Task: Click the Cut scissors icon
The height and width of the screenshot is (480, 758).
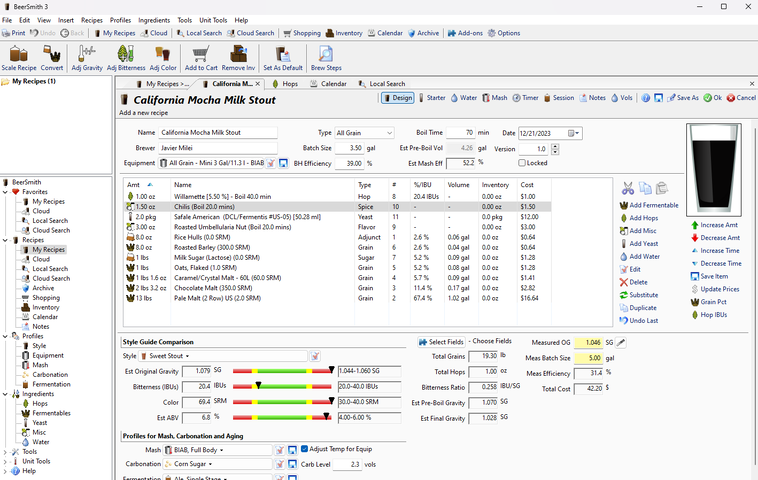Action: click(x=627, y=188)
